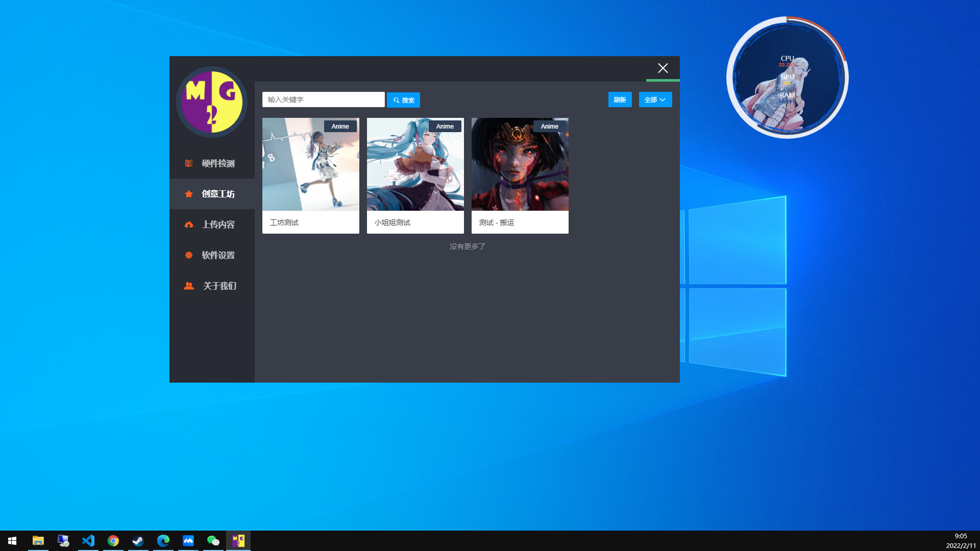Expand the 全部 category dropdown

[655, 99]
